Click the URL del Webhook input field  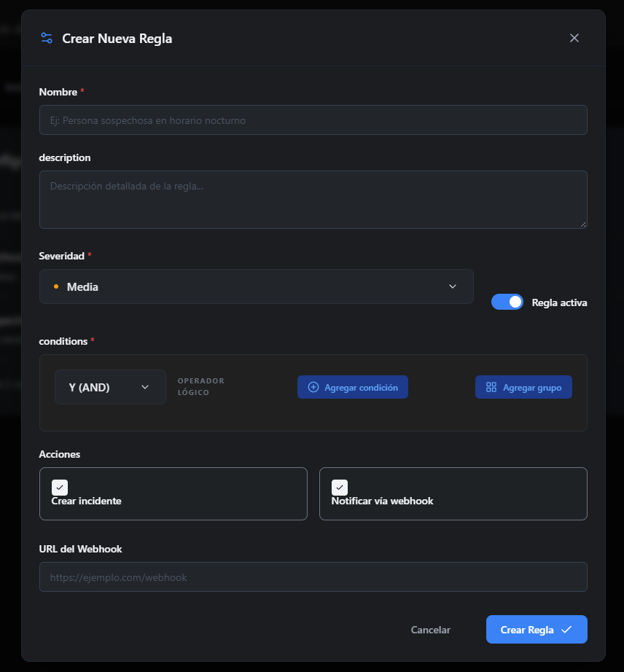tap(313, 577)
